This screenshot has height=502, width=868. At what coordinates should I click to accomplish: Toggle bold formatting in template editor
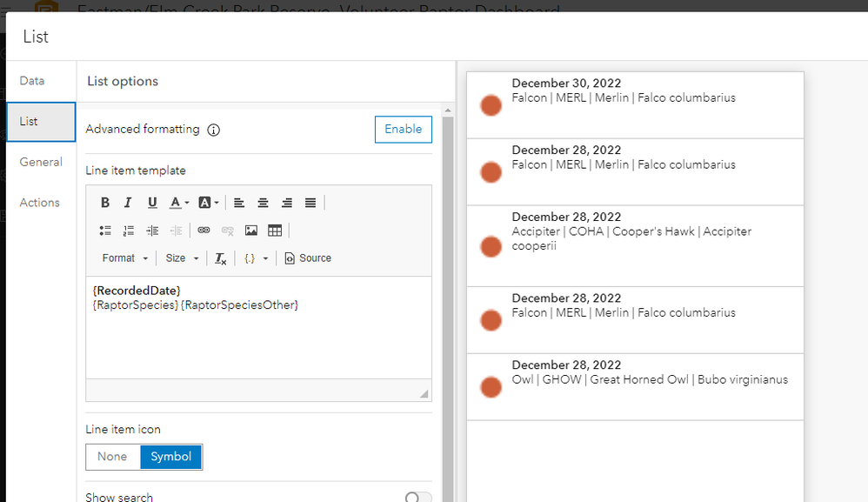tap(105, 203)
